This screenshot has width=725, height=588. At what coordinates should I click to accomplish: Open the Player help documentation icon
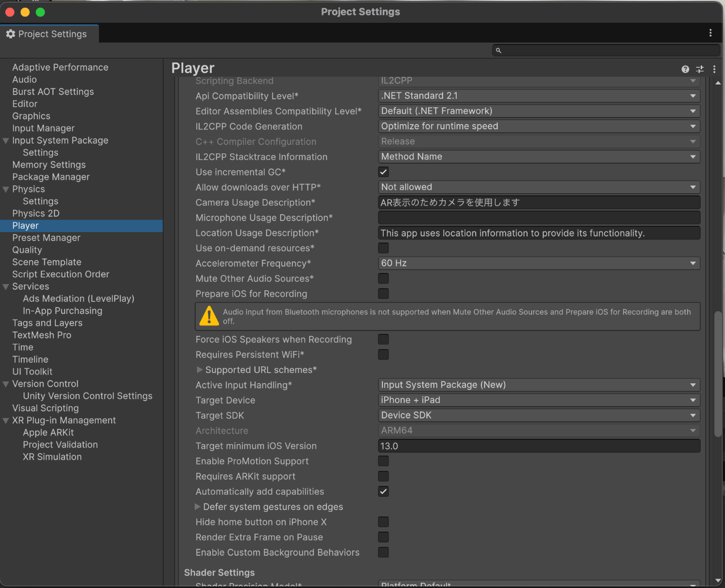tap(685, 69)
